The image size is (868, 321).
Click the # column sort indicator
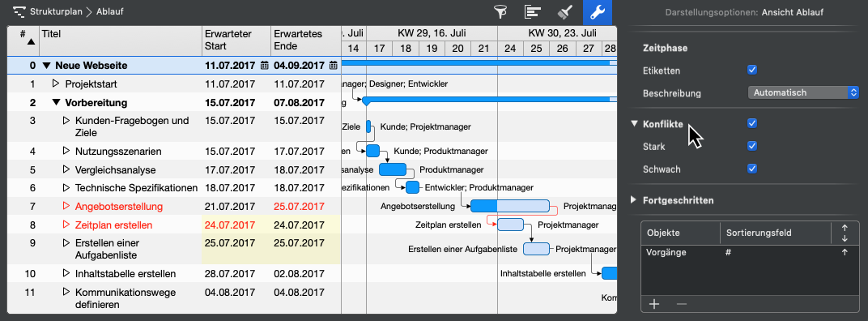tap(31, 41)
